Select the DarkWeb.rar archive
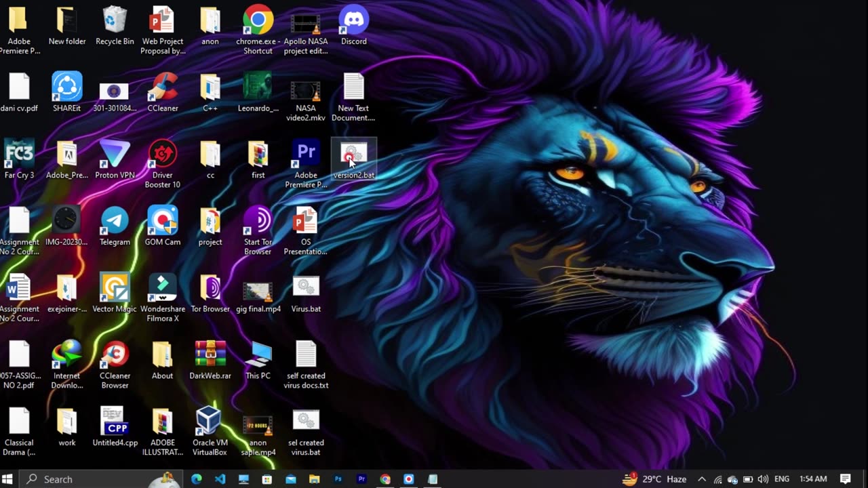Viewport: 868px width, 488px height. [x=210, y=361]
